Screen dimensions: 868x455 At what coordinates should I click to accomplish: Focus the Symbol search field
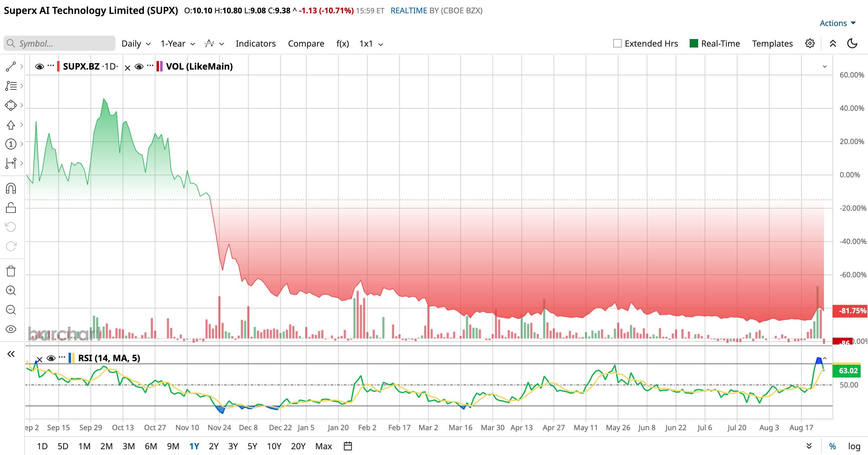click(x=60, y=44)
